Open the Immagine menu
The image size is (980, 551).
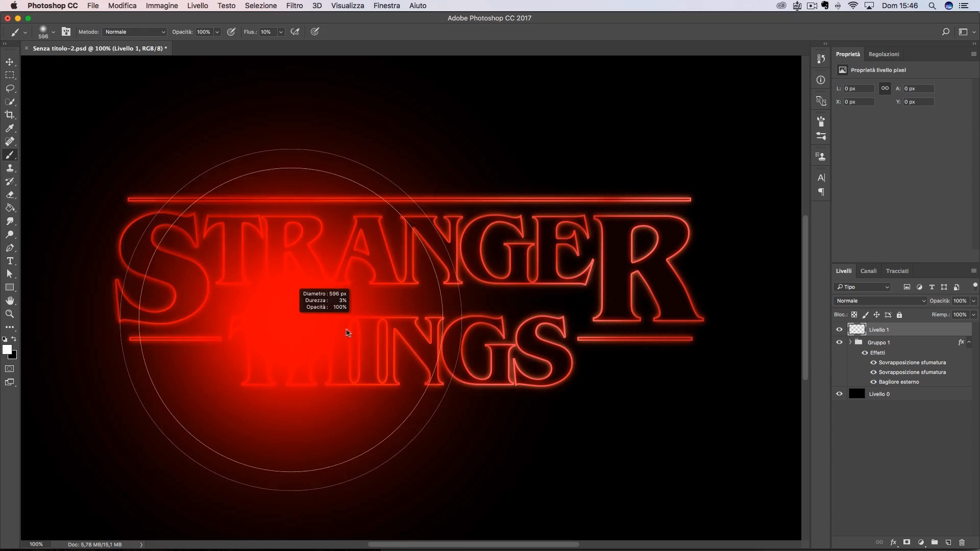pos(162,6)
